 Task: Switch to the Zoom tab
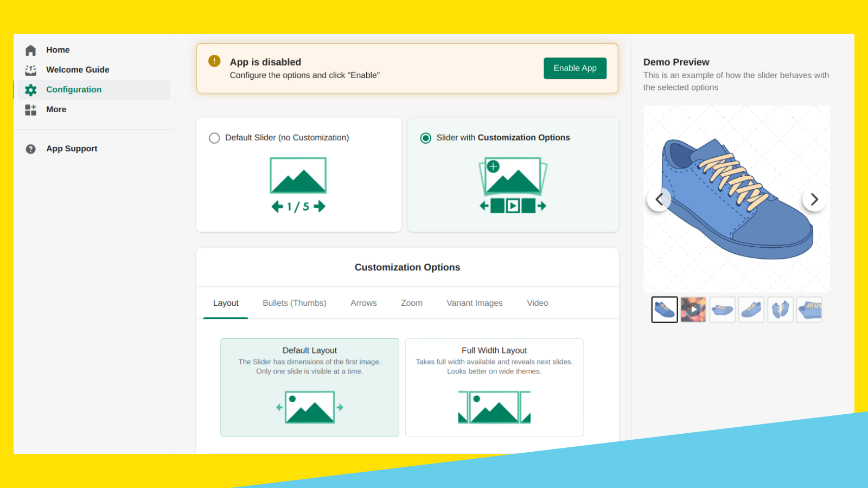(x=411, y=303)
